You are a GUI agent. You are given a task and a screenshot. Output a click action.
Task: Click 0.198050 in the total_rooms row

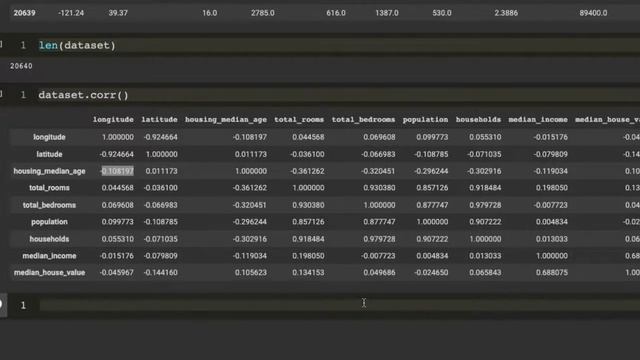(x=551, y=188)
